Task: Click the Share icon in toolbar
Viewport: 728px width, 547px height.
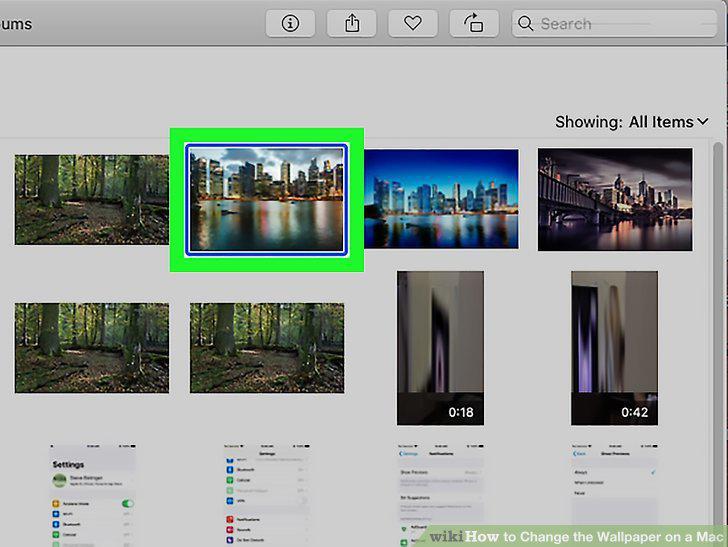Action: [351, 23]
